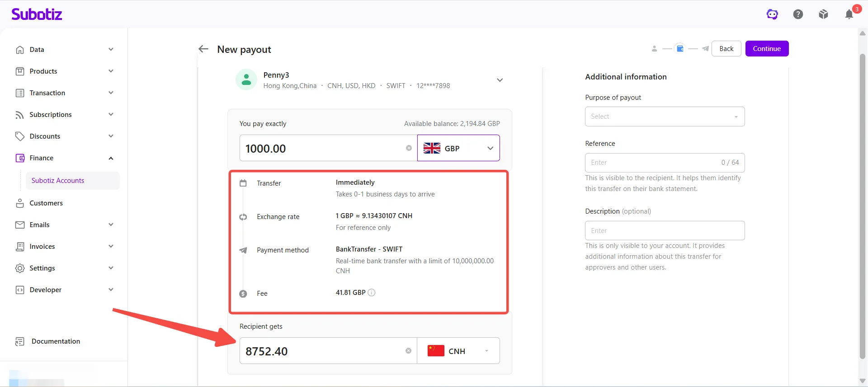Viewport: 868px width, 387px height.
Task: Open the notifications bell
Action: pyautogui.click(x=849, y=14)
